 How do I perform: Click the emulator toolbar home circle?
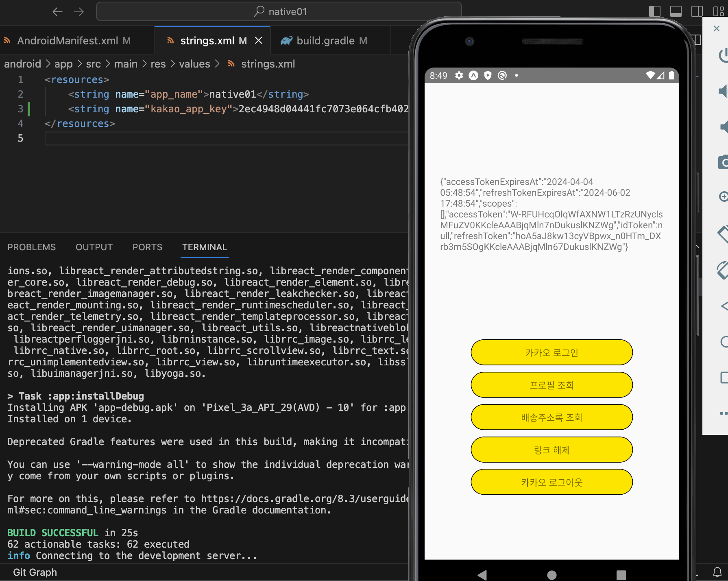(x=724, y=342)
